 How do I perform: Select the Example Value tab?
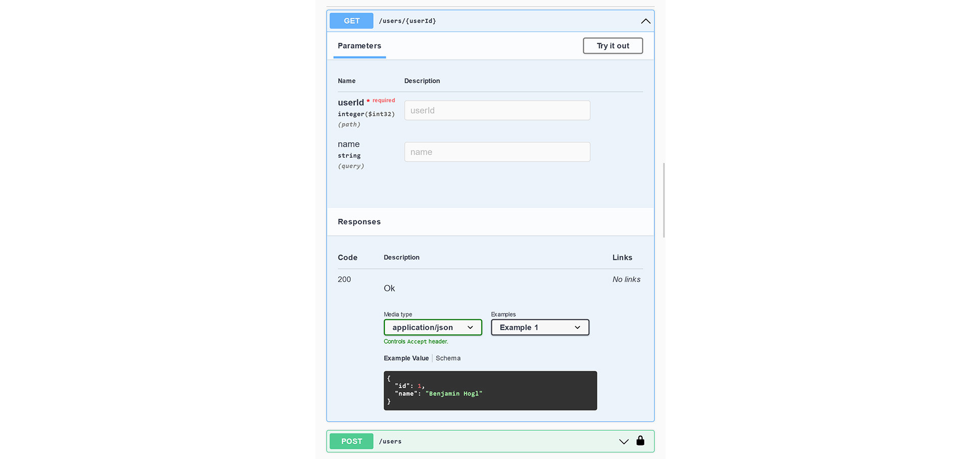[x=406, y=359]
